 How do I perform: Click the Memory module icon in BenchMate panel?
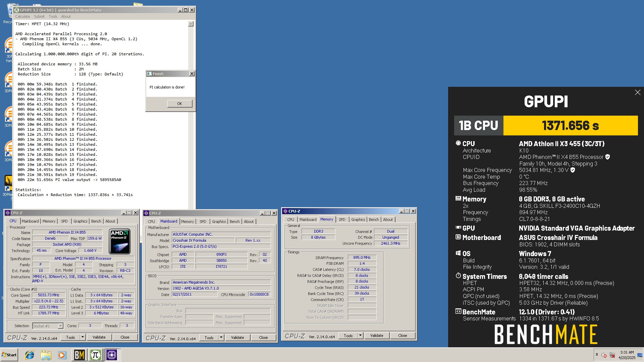pos(458,198)
